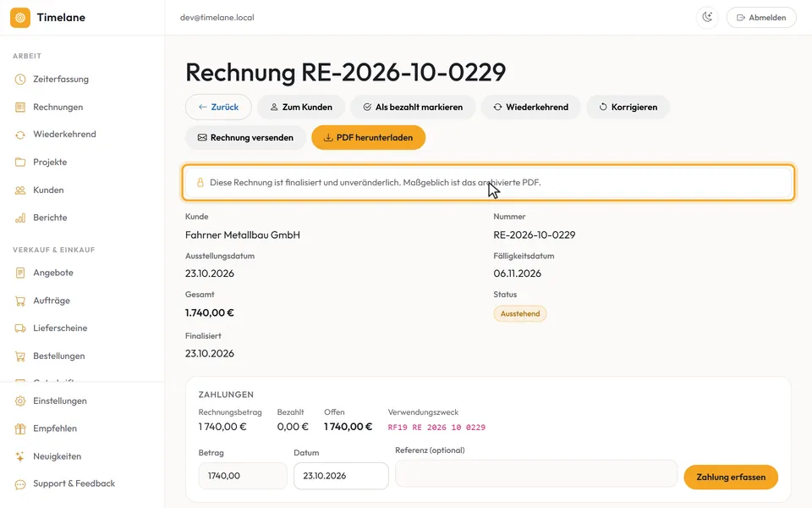Open Einstellungen in the sidebar
This screenshot has width=812, height=508.
(59, 401)
